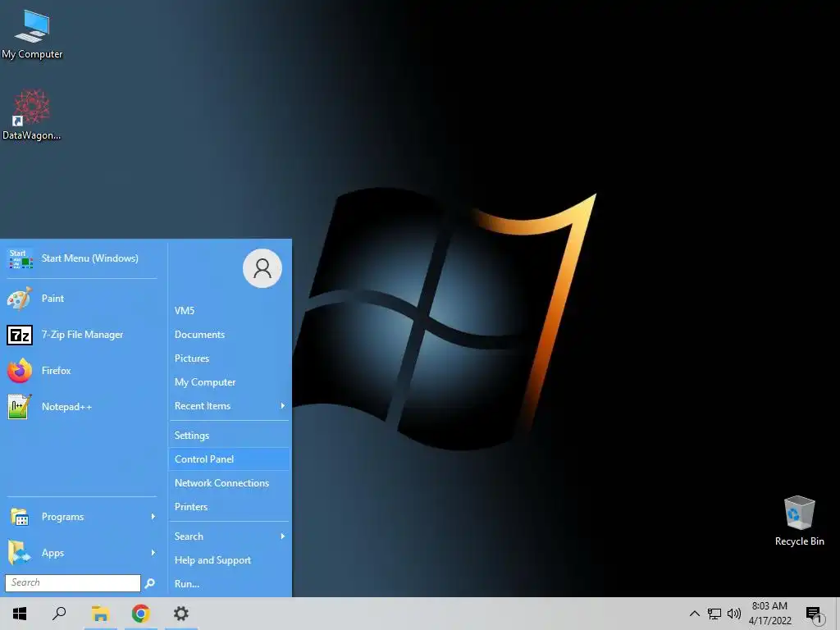840x630 pixels.
Task: Launch Firefox from the start menu
Action: (20, 371)
